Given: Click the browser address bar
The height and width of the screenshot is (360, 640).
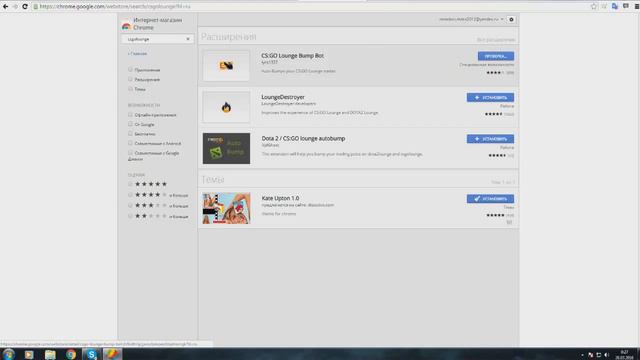Looking at the screenshot, I should click(x=310, y=7).
